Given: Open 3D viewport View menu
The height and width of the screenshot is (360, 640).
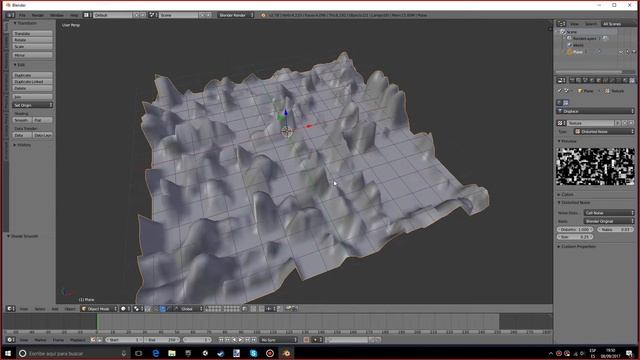Looking at the screenshot, I should click(24, 309).
